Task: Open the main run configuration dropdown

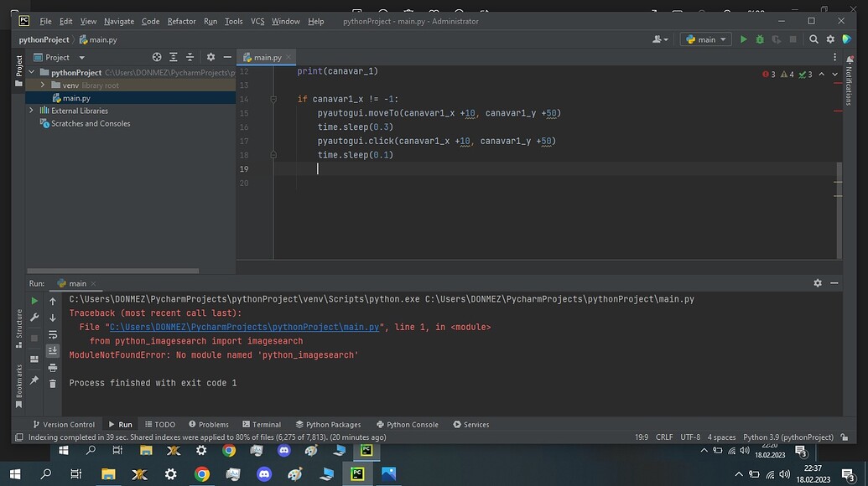Action: tap(706, 39)
